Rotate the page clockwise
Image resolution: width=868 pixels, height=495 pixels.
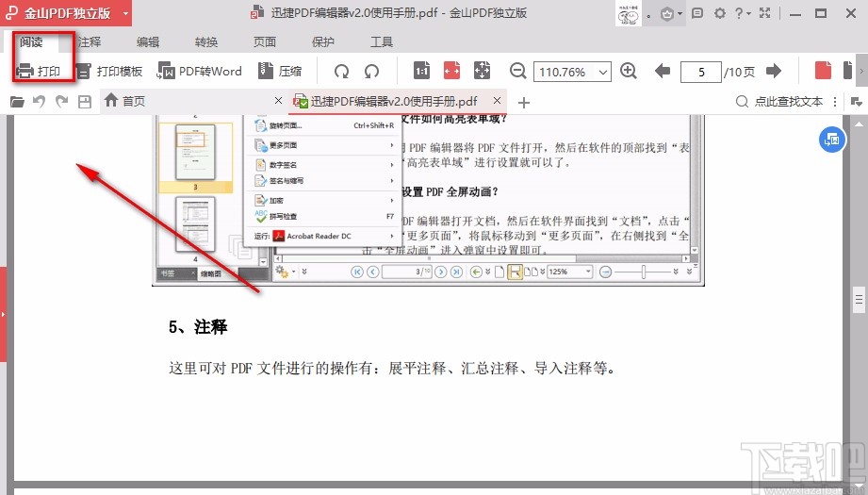coord(341,71)
